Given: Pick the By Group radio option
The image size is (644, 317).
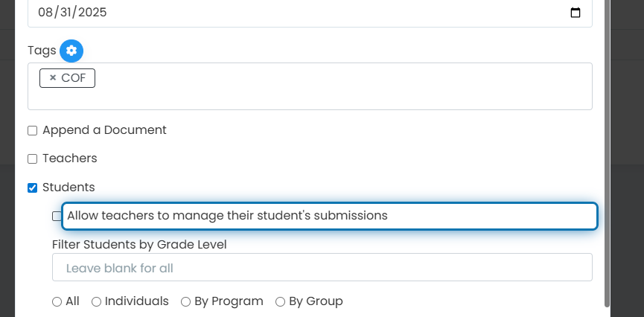Looking at the screenshot, I should pos(280,302).
